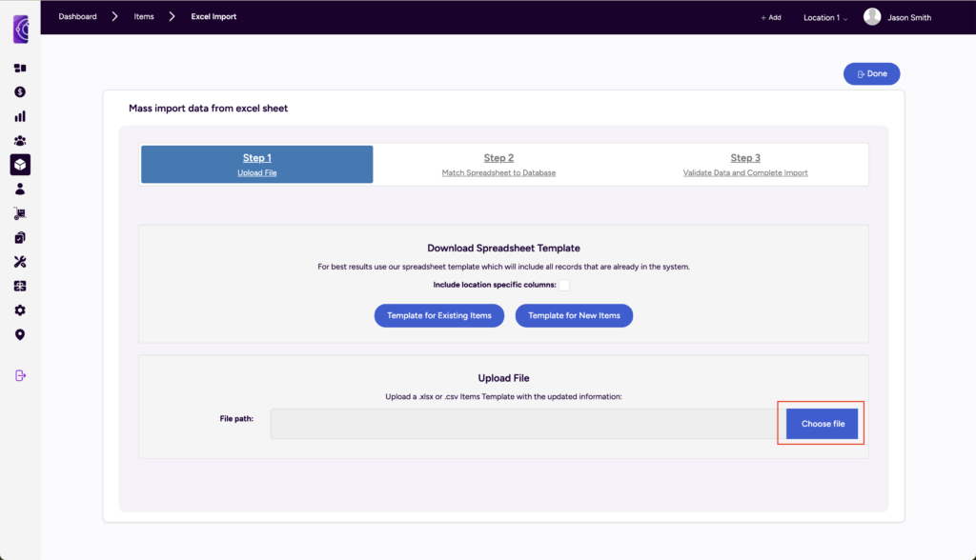Open the wrench and screwdriver tools icon
The height and width of the screenshot is (560, 976).
pos(20,262)
